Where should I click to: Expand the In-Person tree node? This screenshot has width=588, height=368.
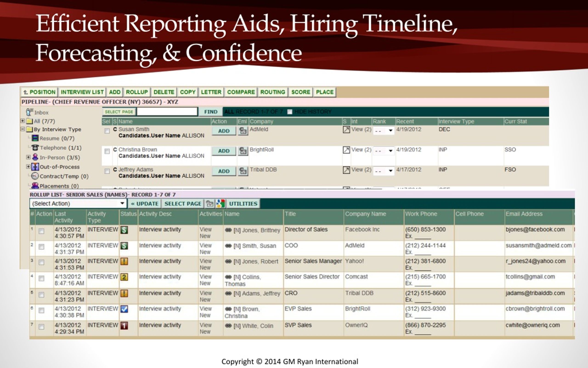28,157
